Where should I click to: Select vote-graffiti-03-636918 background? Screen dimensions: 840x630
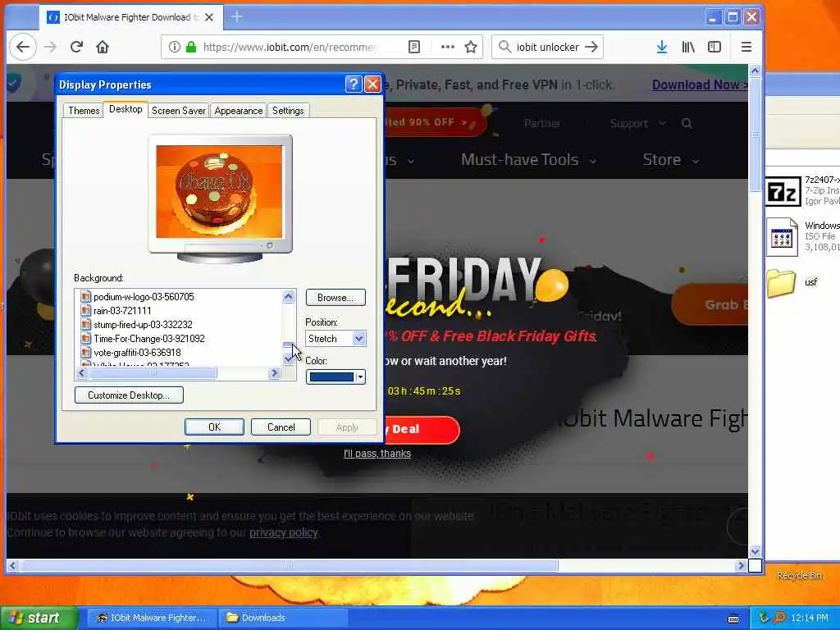click(137, 353)
